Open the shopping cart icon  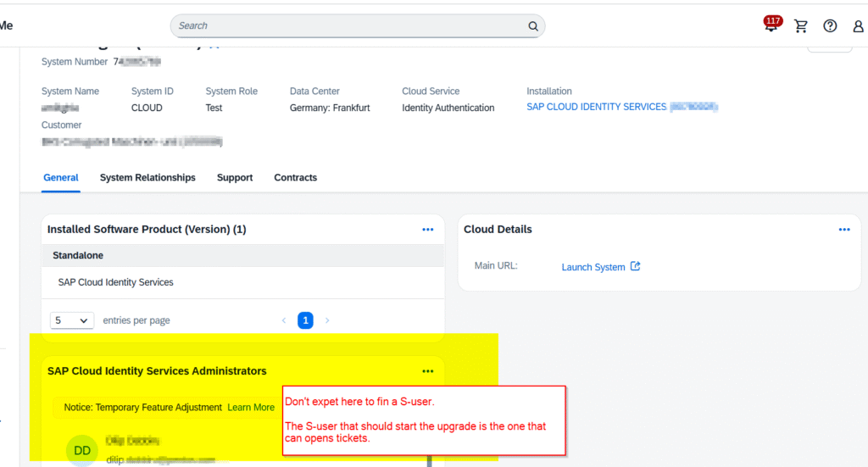tap(800, 26)
